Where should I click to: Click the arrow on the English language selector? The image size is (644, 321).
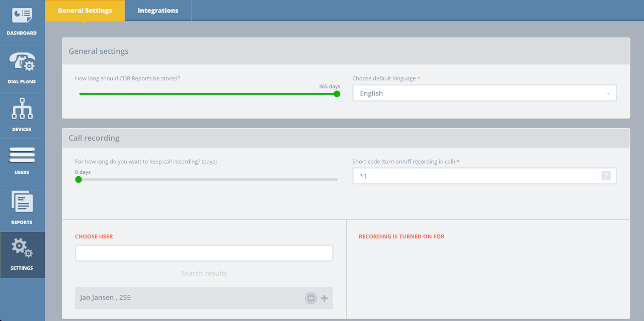[608, 94]
